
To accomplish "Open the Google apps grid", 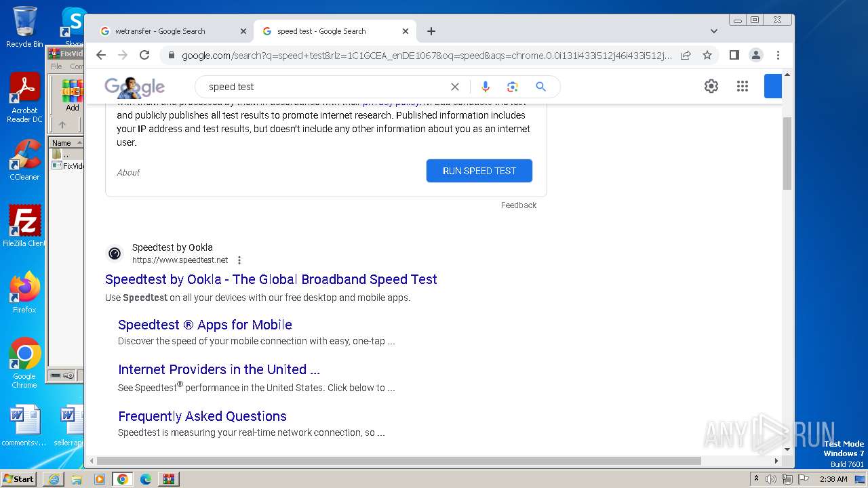I will click(x=743, y=86).
